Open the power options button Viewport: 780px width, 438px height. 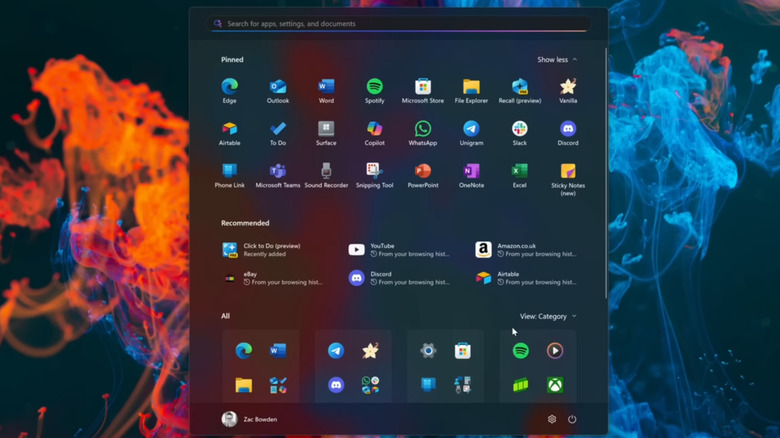click(x=572, y=419)
